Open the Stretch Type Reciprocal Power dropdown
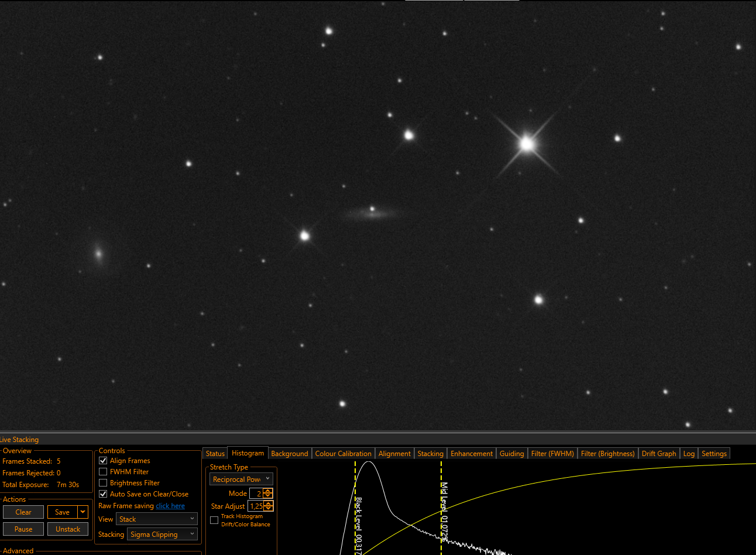 click(x=241, y=479)
